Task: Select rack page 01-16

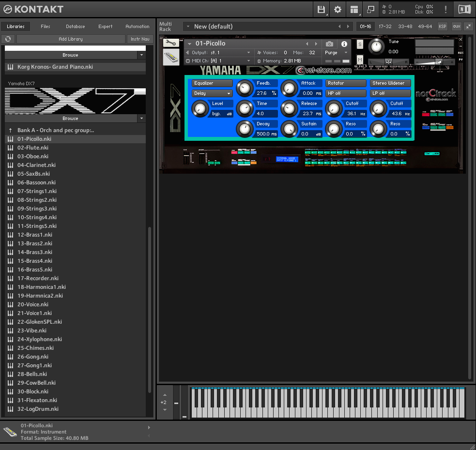Action: point(366,27)
